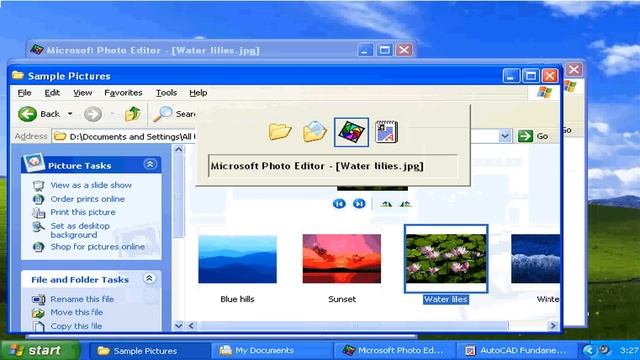
Task: Collapse the Picture Tasks panel
Action: pos(150,164)
